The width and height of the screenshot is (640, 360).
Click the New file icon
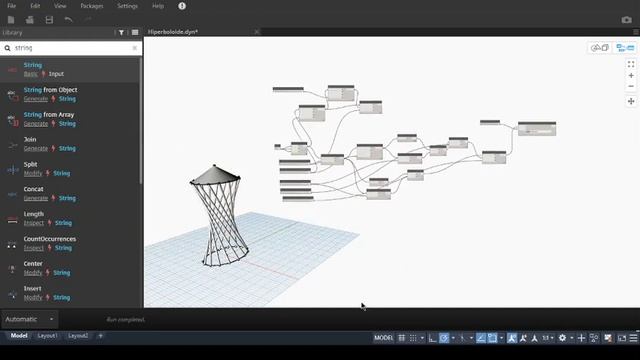click(x=11, y=20)
